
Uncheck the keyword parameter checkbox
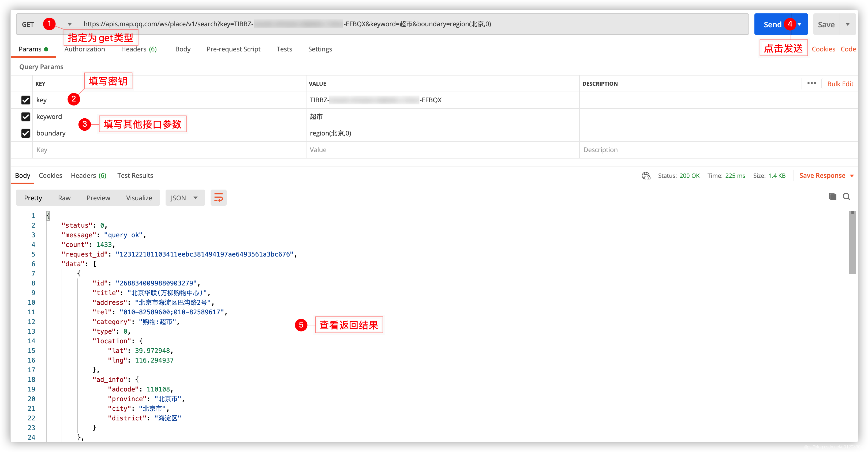(26, 116)
